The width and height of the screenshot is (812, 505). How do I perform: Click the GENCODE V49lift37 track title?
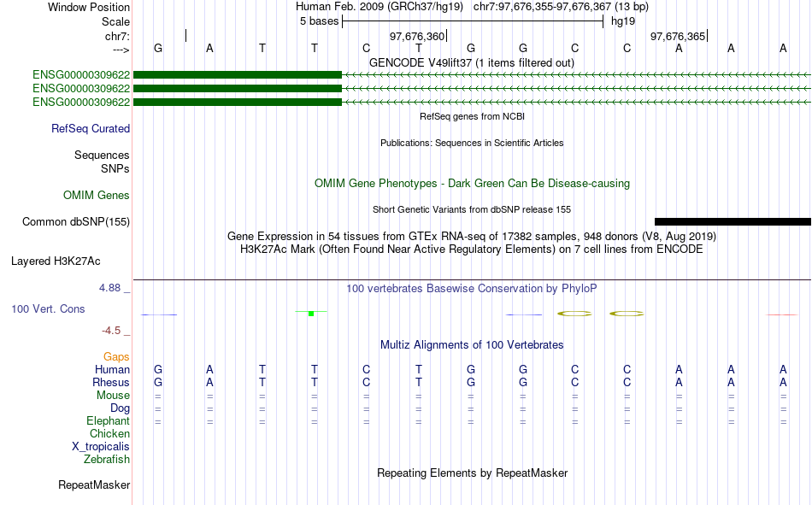(472, 62)
